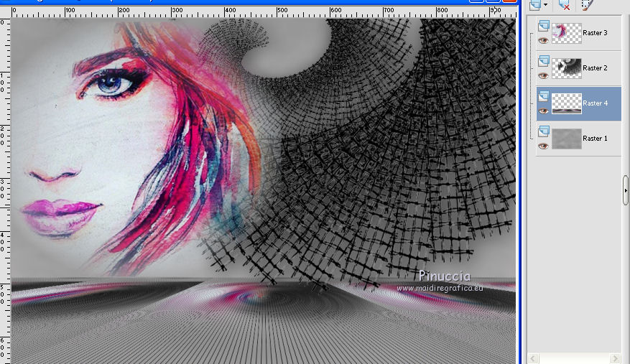630x364 pixels.
Task: Select the Raster 1 layer thumbnail
Action: [x=567, y=139]
